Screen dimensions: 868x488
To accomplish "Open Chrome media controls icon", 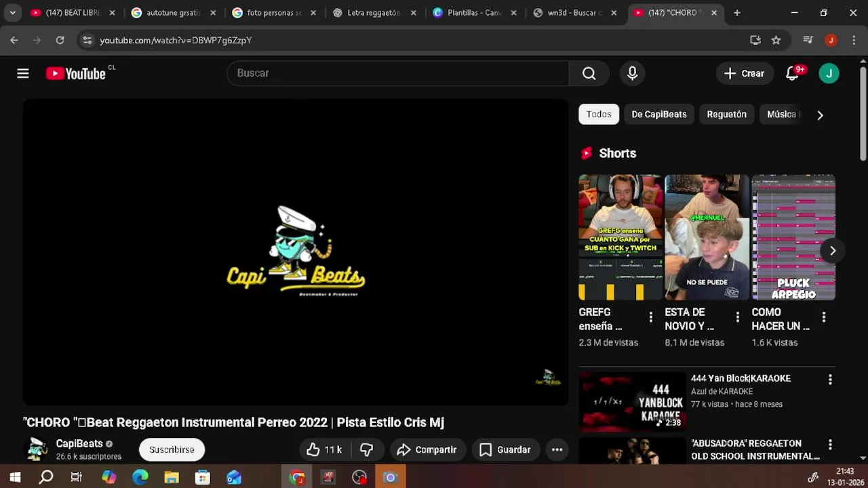I will (808, 40).
